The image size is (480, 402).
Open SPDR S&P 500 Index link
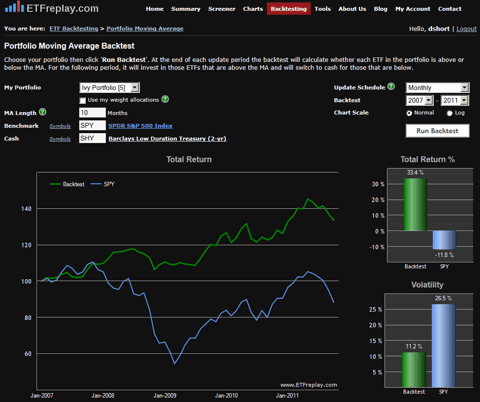tap(140, 126)
